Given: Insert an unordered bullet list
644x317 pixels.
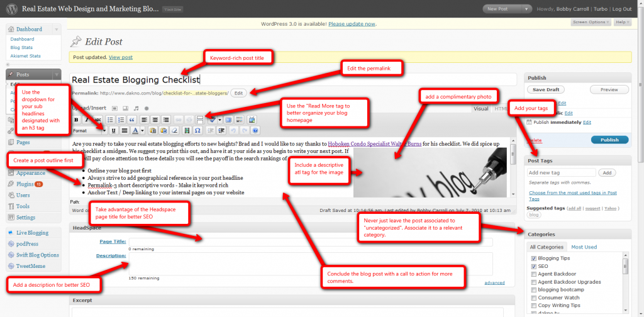Looking at the screenshot, I should [x=110, y=120].
